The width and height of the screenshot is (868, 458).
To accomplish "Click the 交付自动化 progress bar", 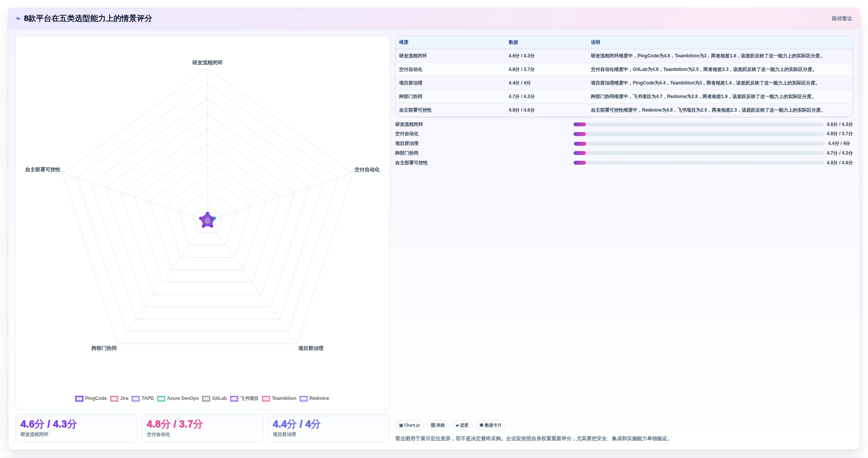I will [698, 134].
